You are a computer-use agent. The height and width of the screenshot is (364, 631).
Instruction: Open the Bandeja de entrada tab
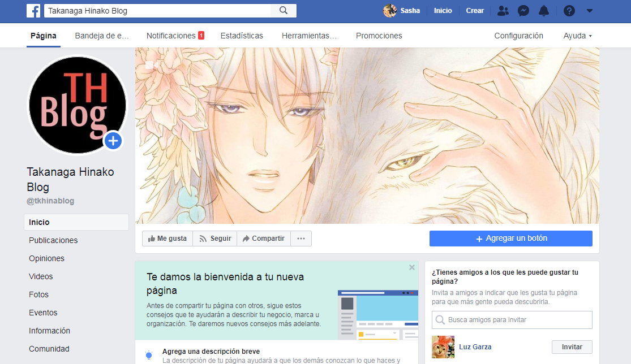click(102, 36)
